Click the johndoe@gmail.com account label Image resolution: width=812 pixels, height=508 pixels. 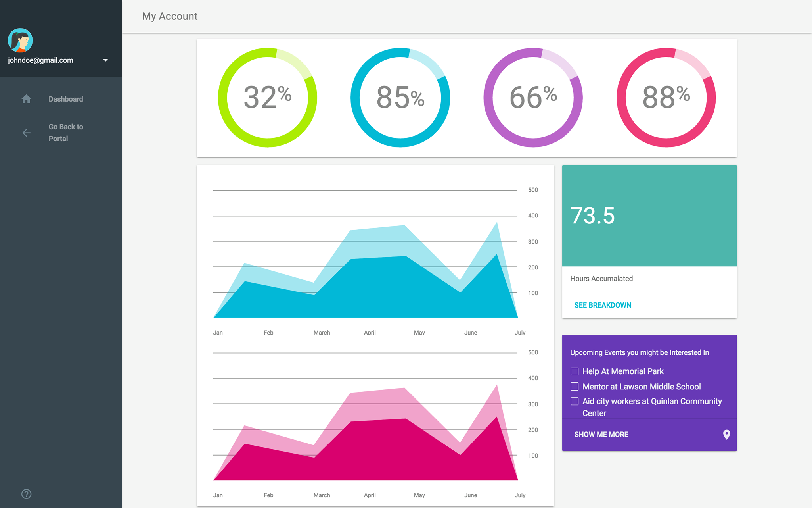point(40,60)
